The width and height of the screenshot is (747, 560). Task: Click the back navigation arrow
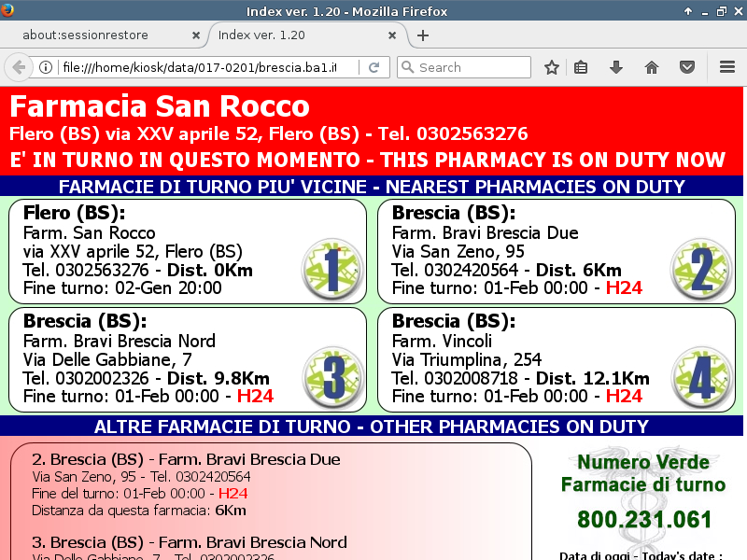(18, 67)
